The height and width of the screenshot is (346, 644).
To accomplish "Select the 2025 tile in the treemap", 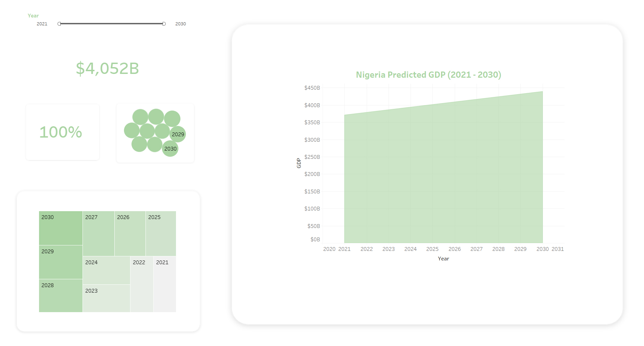I will [161, 233].
